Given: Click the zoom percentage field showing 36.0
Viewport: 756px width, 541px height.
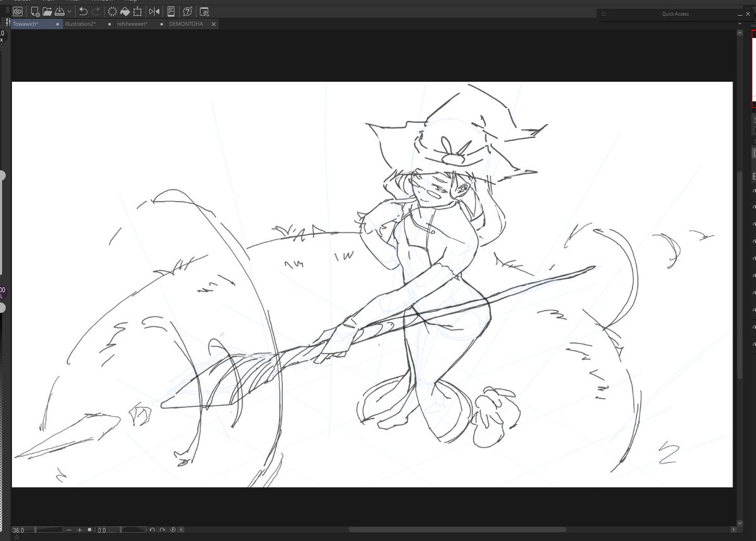Looking at the screenshot, I should click(23, 530).
